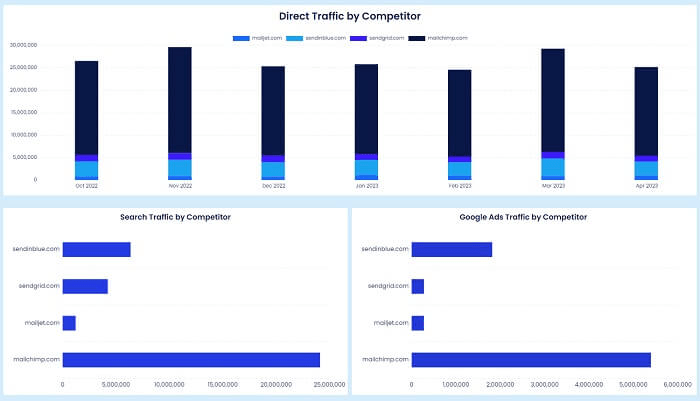Click sendinblue.com segment of the Dec 2022 bar
Image resolution: width=700 pixels, height=401 pixels.
pos(273,169)
